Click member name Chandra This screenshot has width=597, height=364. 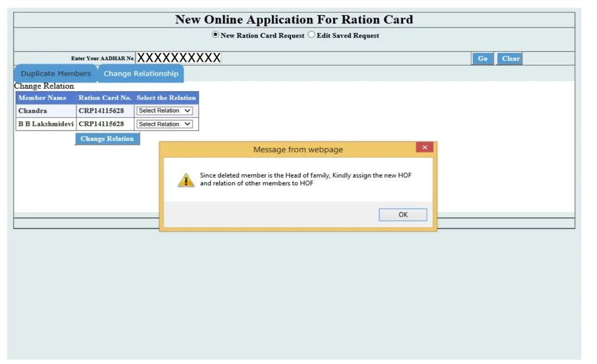click(33, 111)
